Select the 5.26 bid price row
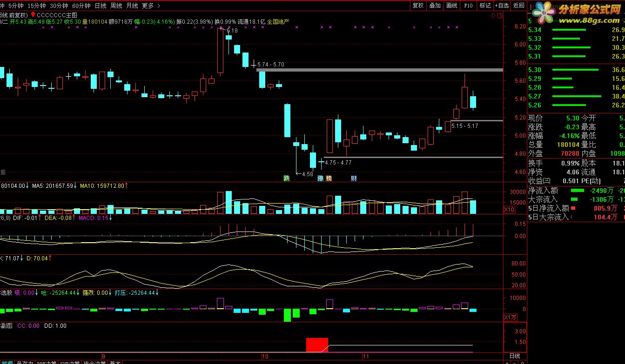This screenshot has height=364, width=625. (x=576, y=105)
